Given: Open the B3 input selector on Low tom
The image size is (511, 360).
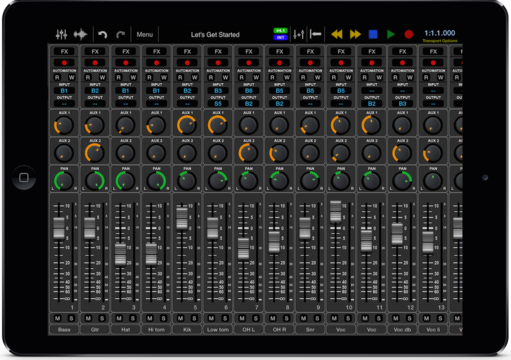Looking at the screenshot, I should pyautogui.click(x=218, y=91).
